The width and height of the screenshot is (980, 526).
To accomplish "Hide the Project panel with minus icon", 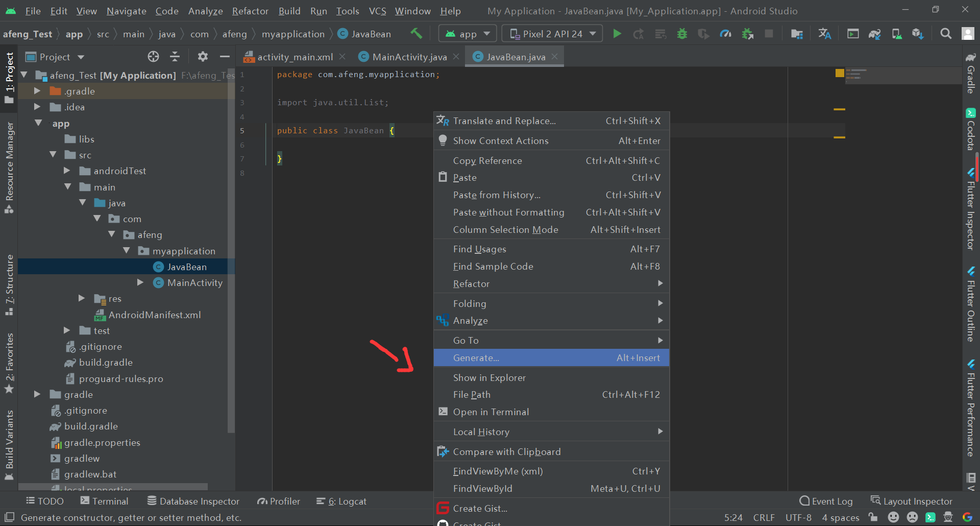I will pyautogui.click(x=225, y=57).
